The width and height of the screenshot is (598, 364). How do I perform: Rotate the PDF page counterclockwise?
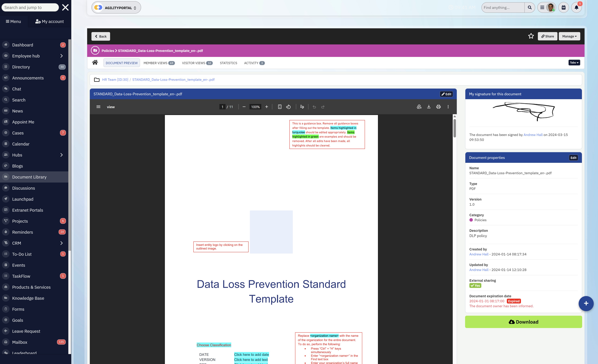click(x=288, y=107)
